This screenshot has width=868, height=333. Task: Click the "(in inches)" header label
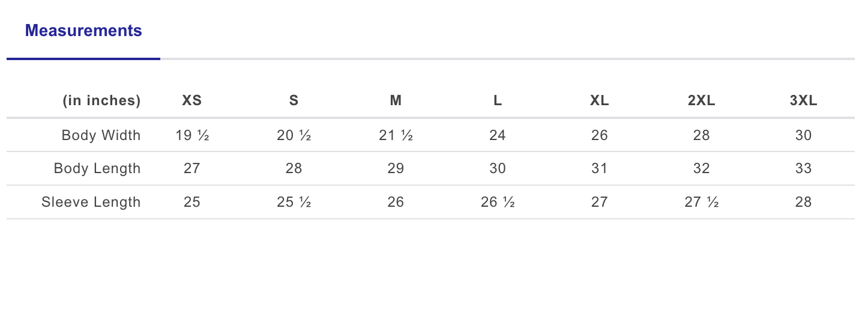pos(101,100)
